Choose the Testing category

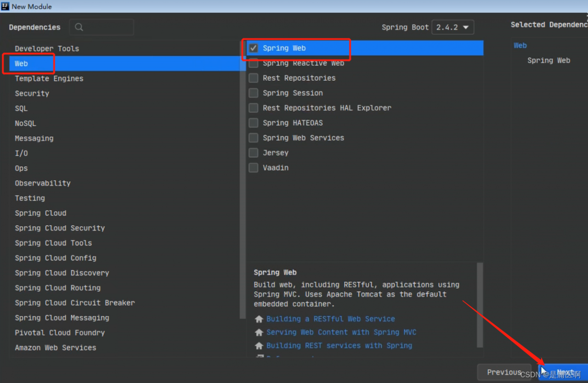[125, 198]
